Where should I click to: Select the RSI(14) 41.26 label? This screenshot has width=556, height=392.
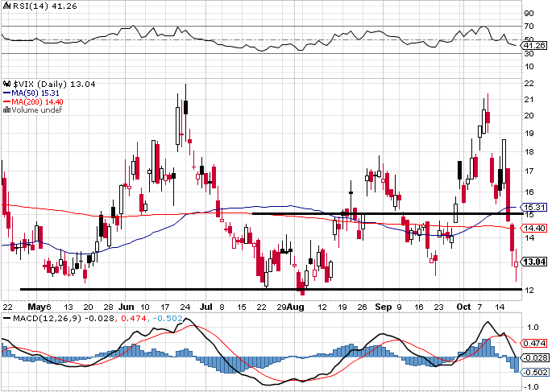pyautogui.click(x=45, y=6)
